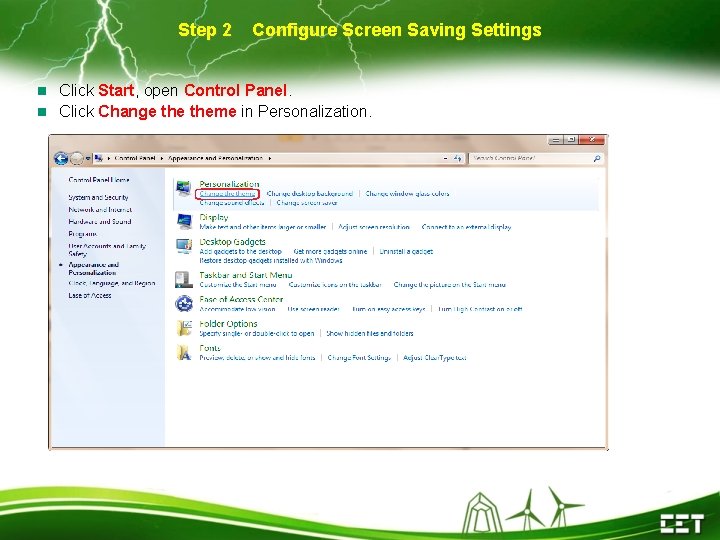Click Customize the Start menu
This screenshot has height=540, width=720.
[x=238, y=285]
